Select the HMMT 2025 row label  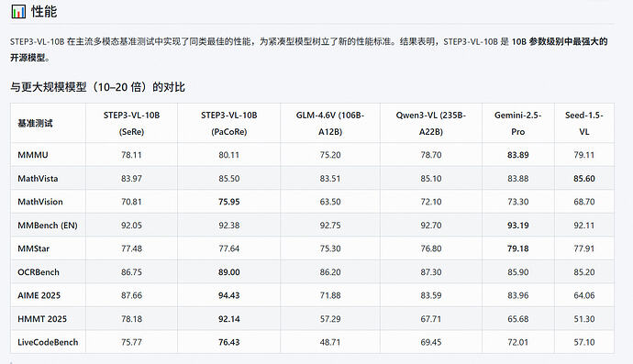pos(42,319)
